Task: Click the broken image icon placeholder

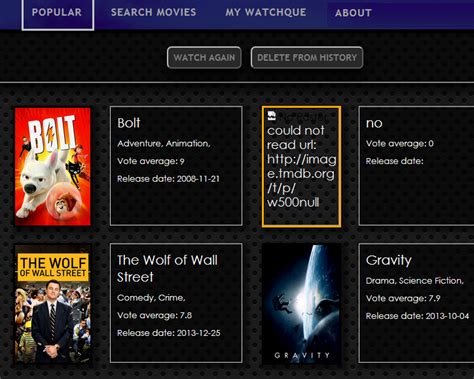Action: 272,115
